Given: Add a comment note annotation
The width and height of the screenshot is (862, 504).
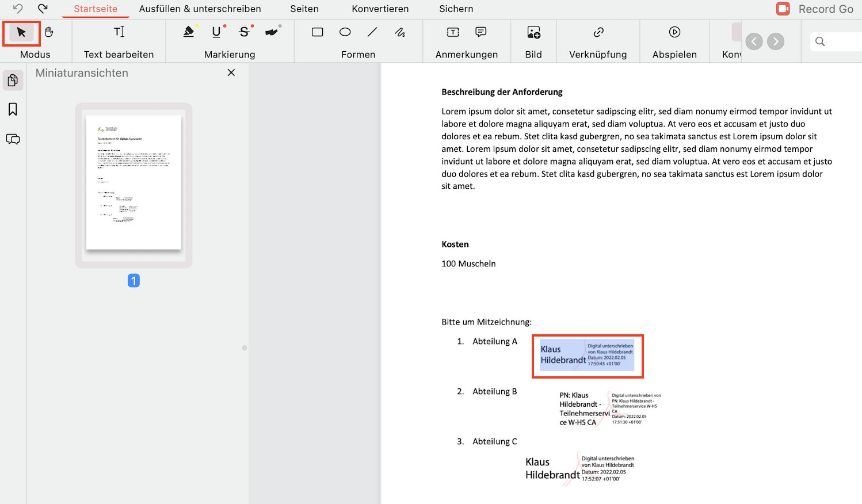Looking at the screenshot, I should (481, 32).
